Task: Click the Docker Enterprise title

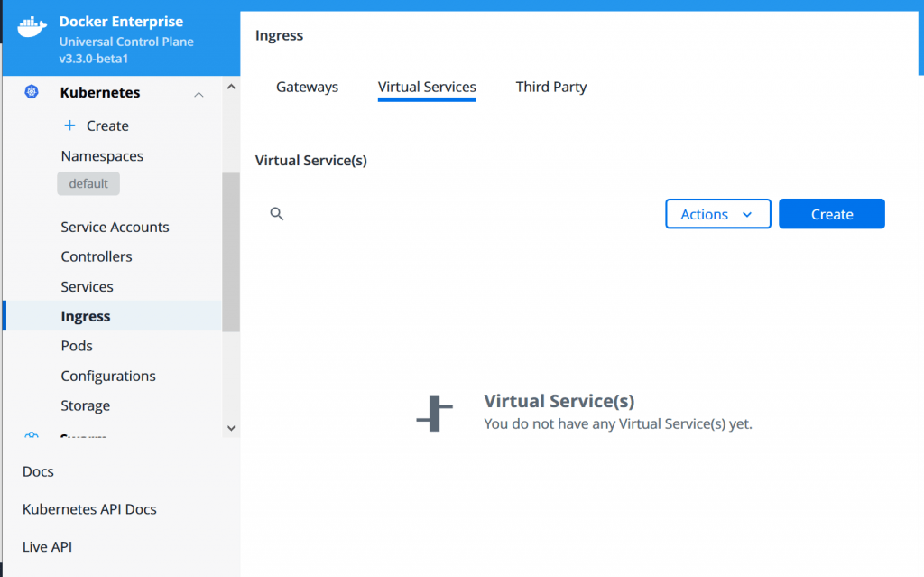Action: pos(121,22)
